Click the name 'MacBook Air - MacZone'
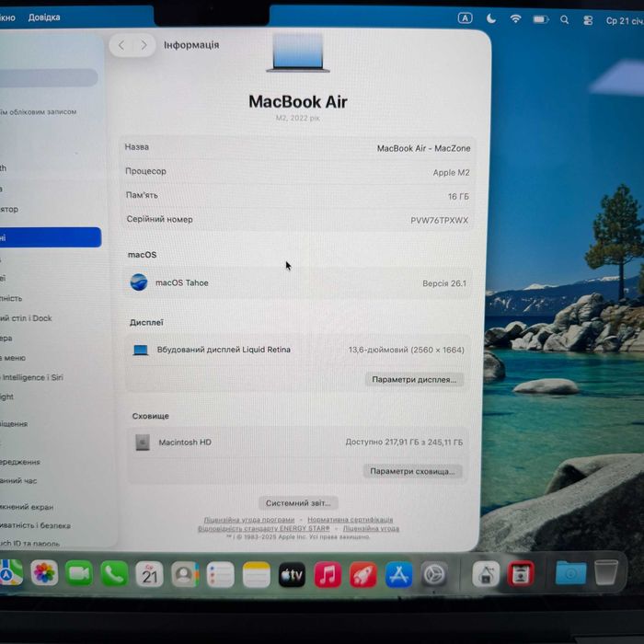Viewport: 644px width, 644px height. pyautogui.click(x=423, y=148)
